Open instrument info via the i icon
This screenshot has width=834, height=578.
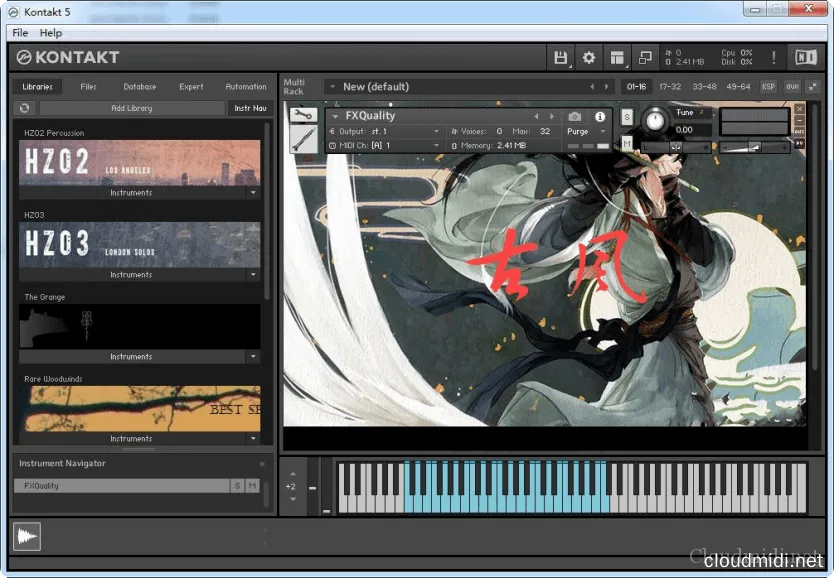tap(598, 116)
